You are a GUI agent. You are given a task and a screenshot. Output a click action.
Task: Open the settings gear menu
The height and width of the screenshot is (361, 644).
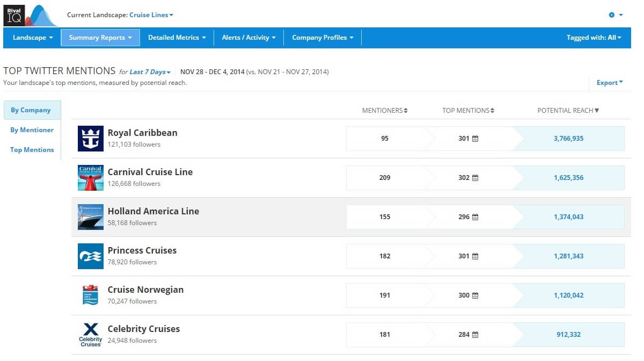click(x=616, y=15)
